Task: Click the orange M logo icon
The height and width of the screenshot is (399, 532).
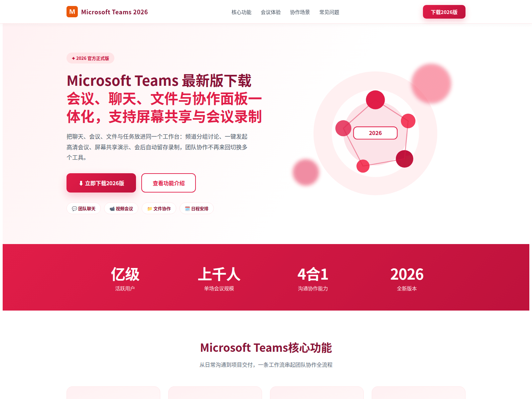Action: pyautogui.click(x=72, y=12)
